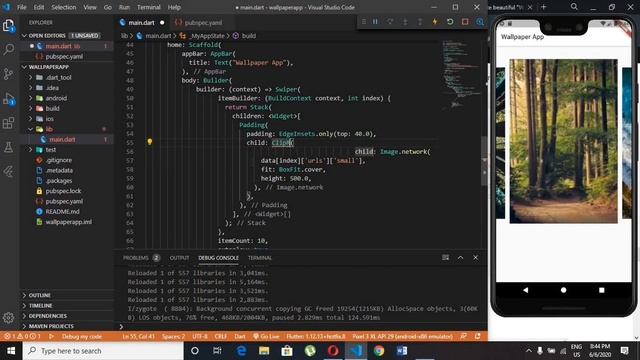Image resolution: width=640 pixels, height=360 pixels.
Task: Trigger Hot Reload lightning icon
Action: (x=435, y=22)
